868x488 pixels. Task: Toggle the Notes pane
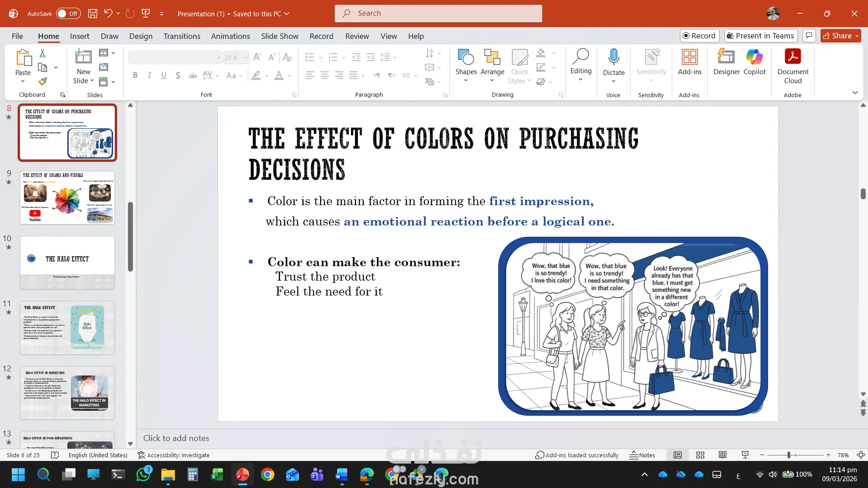point(642,455)
